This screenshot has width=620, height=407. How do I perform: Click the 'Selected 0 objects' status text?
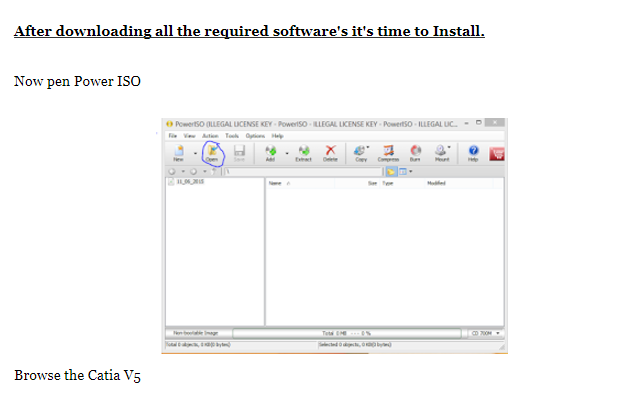355,345
